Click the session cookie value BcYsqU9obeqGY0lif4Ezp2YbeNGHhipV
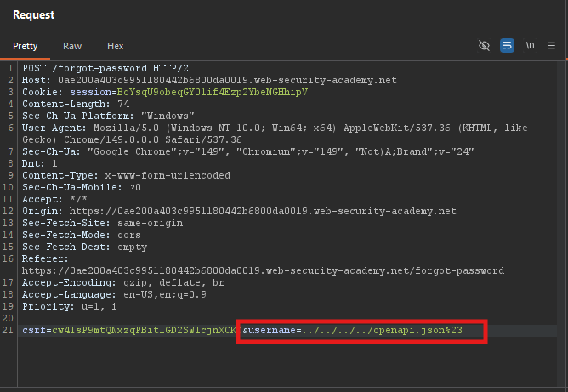This screenshot has width=568, height=392. tap(213, 92)
